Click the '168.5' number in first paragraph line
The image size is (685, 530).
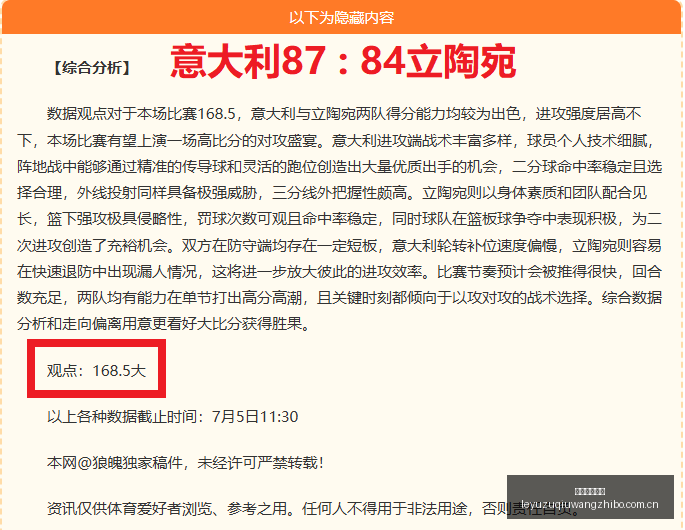217,114
